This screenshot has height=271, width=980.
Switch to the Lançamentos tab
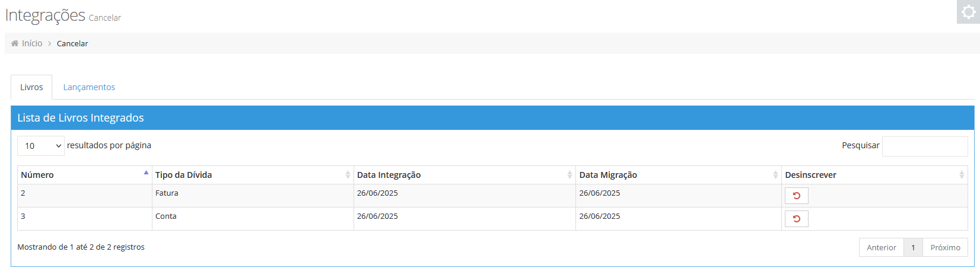(x=89, y=87)
